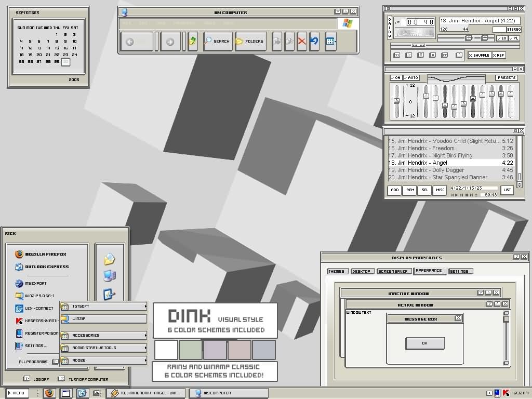Open the Desktop tab in Display Properties
532x399 pixels.
click(362, 271)
